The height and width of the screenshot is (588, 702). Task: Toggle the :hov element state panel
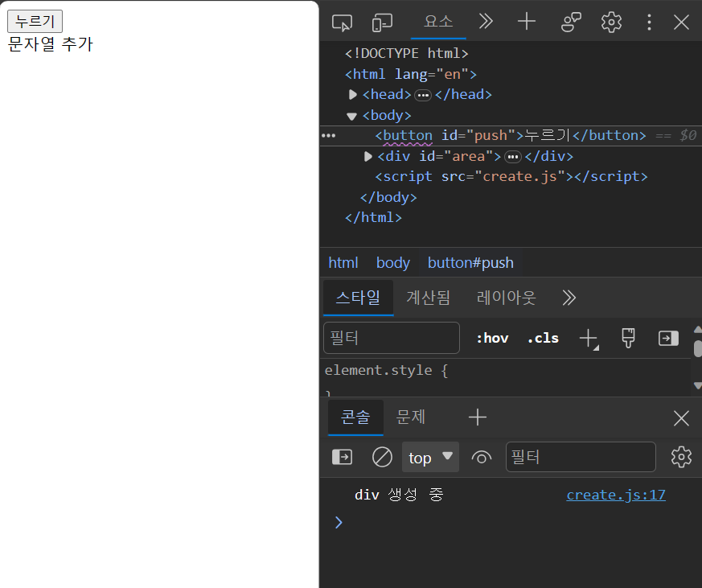[x=492, y=338]
